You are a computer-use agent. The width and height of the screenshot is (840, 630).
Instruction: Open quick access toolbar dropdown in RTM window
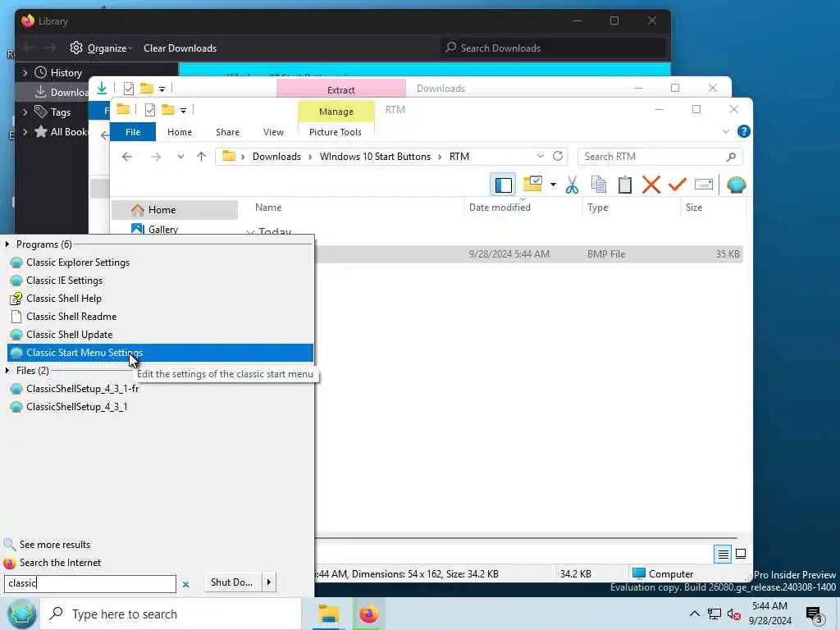(x=183, y=111)
